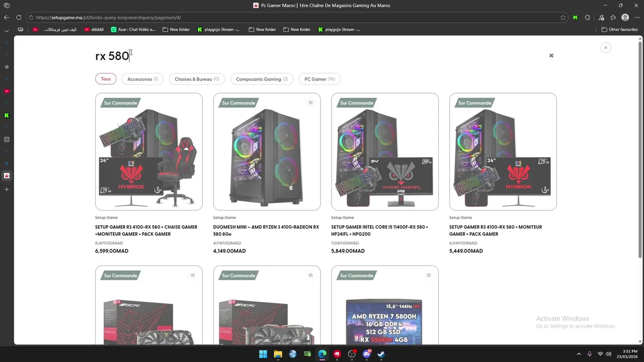Screen dimensions: 644x362
Task: Open Setup Gamer R3 4100 Chaise Gamer title
Action: [146, 230]
